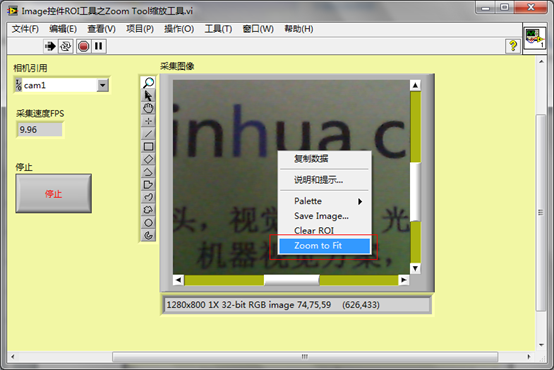Select the Rotated Rectangle tool
554x370 pixels.
click(x=148, y=159)
